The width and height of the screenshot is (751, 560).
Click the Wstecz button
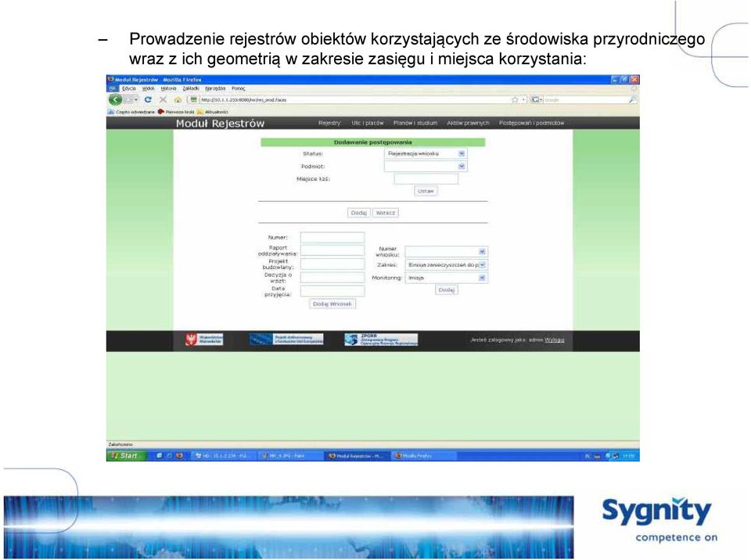tap(386, 213)
